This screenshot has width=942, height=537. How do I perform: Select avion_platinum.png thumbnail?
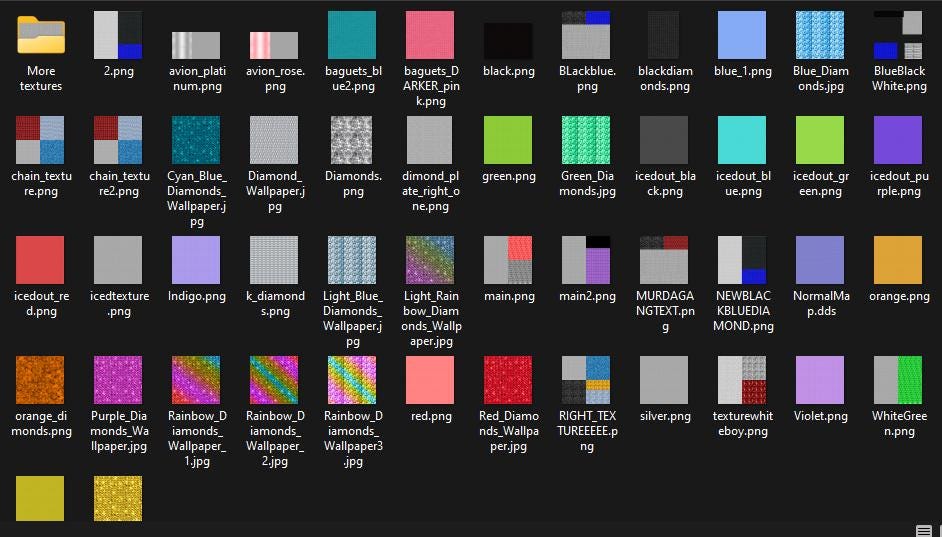(x=196, y=45)
